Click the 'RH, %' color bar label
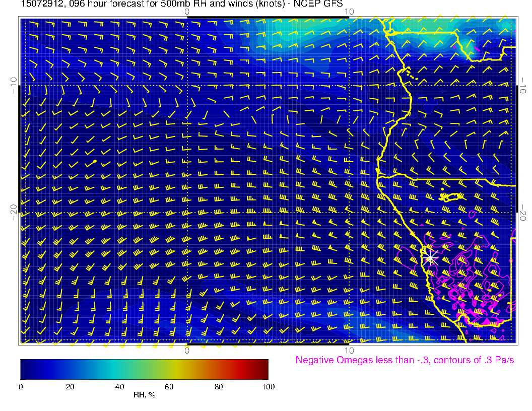Image resolution: width=532 pixels, height=411 pixels. click(x=144, y=395)
